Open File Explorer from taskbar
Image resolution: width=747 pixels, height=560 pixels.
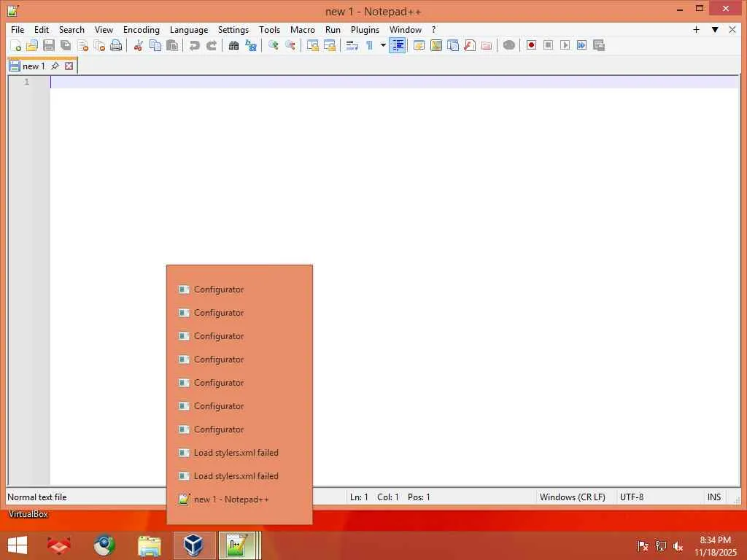pyautogui.click(x=149, y=545)
